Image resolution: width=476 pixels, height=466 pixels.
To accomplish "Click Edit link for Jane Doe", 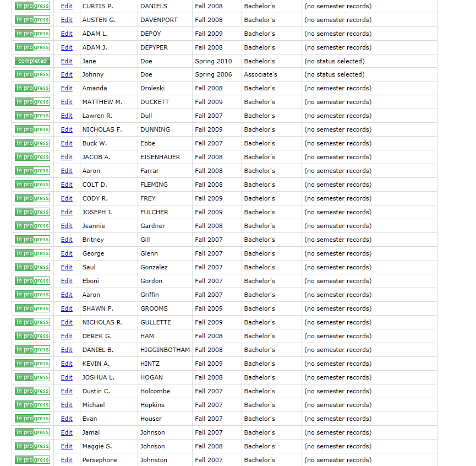I will (67, 61).
